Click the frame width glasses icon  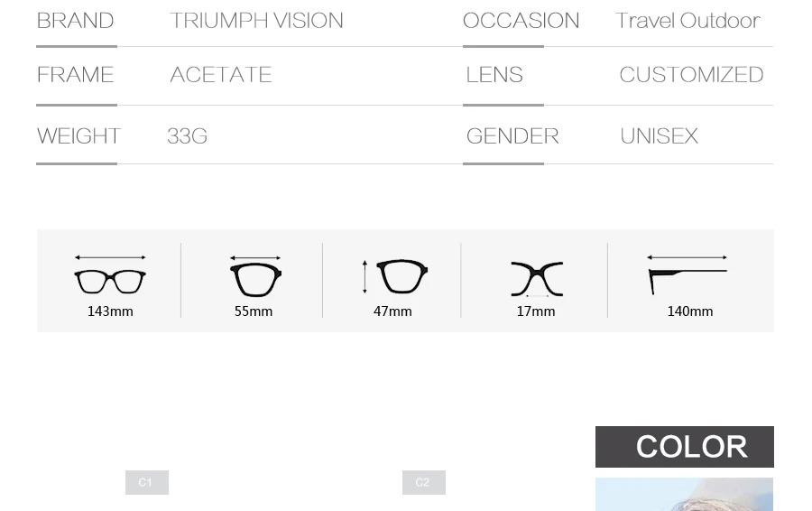(x=110, y=275)
